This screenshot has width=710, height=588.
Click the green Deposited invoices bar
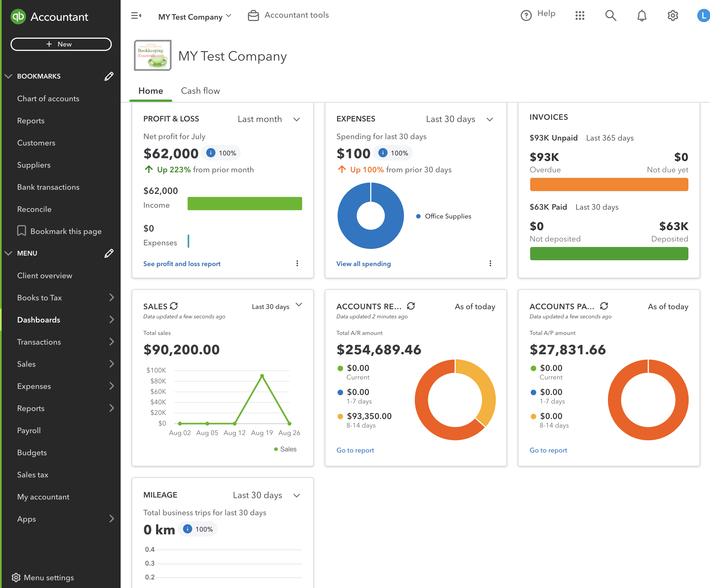pyautogui.click(x=609, y=253)
